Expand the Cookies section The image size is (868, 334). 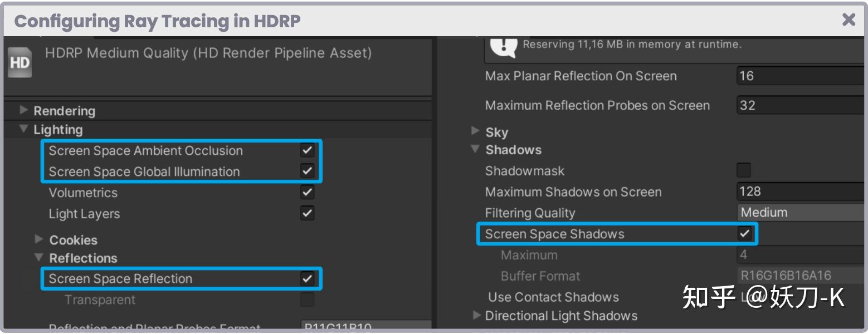(40, 239)
